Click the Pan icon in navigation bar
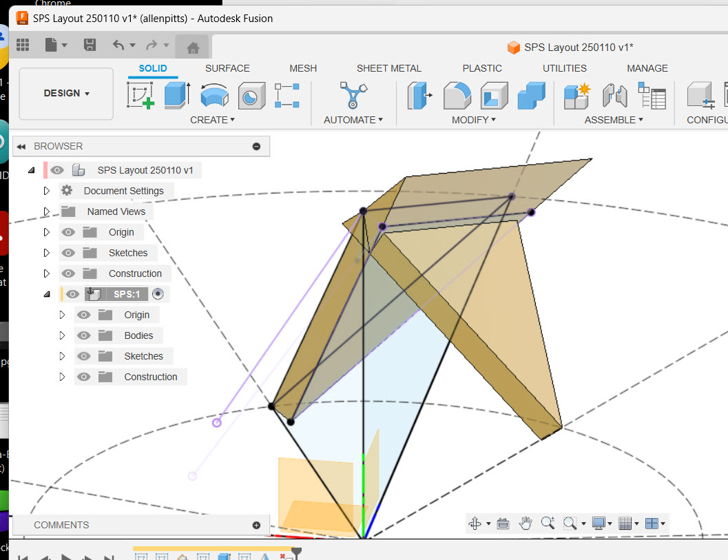 coord(524,523)
